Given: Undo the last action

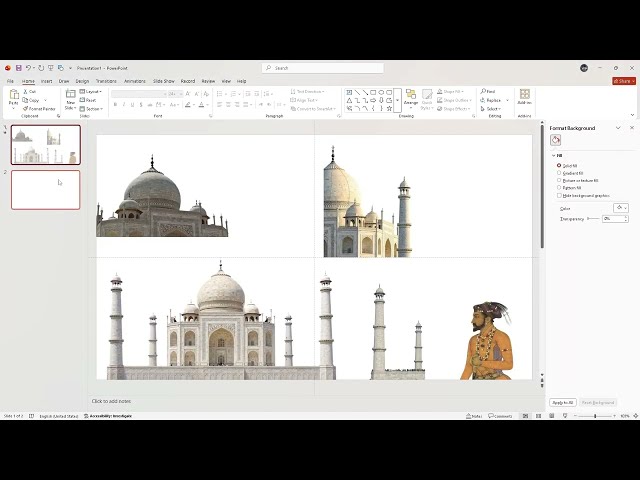Looking at the screenshot, I should click(28, 68).
